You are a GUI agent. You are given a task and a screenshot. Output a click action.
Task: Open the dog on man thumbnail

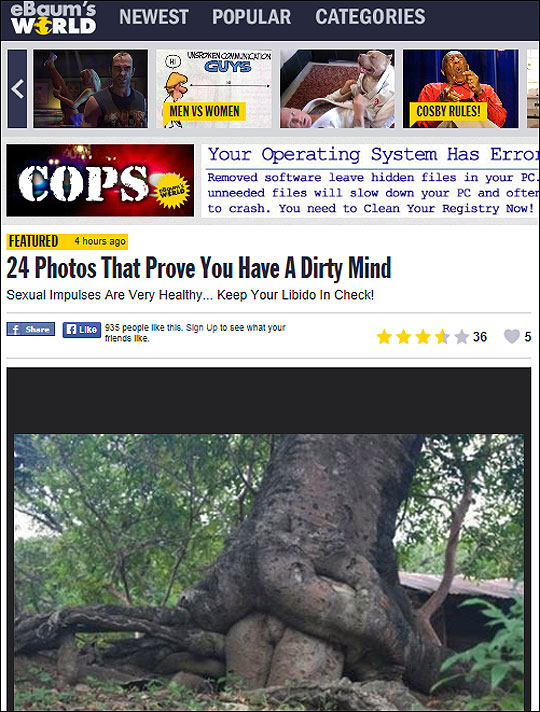click(x=337, y=89)
